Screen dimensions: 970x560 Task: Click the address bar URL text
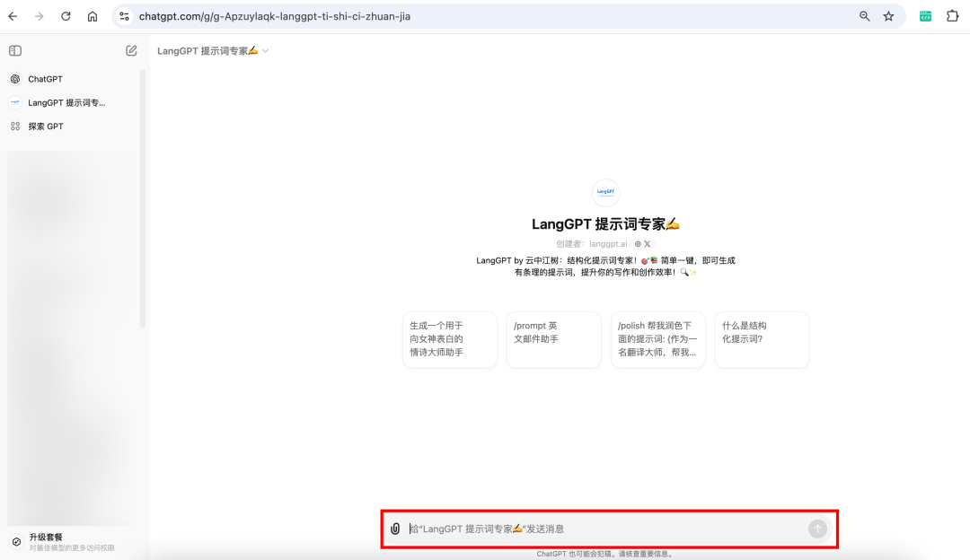(x=275, y=17)
